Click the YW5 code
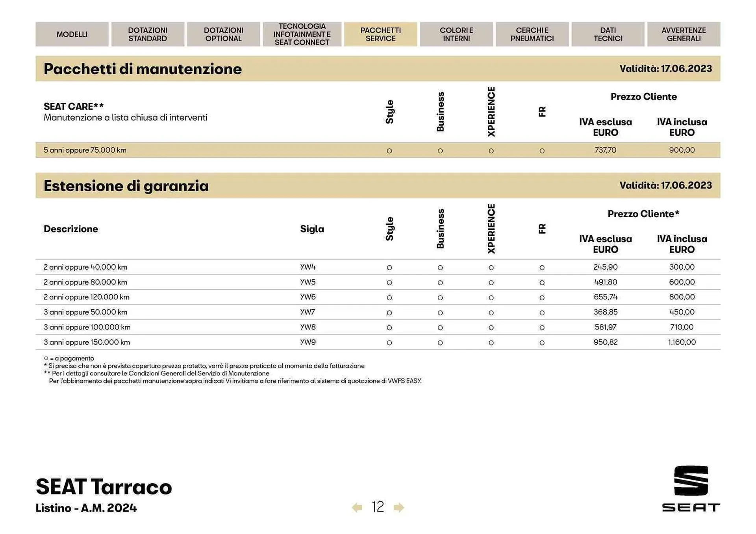This screenshot has width=756, height=534. pos(308,282)
